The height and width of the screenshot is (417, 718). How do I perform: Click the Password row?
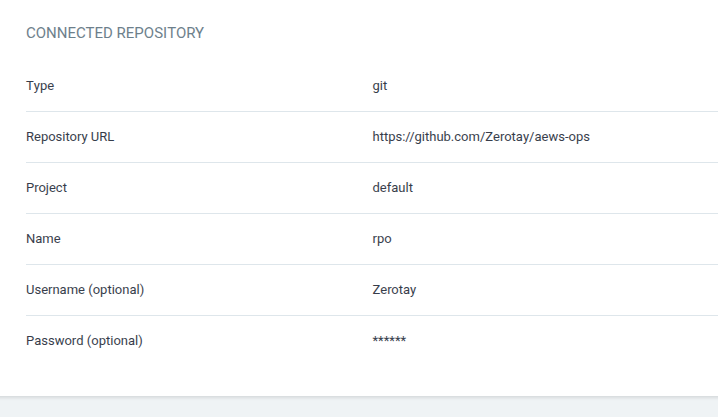[372, 341]
